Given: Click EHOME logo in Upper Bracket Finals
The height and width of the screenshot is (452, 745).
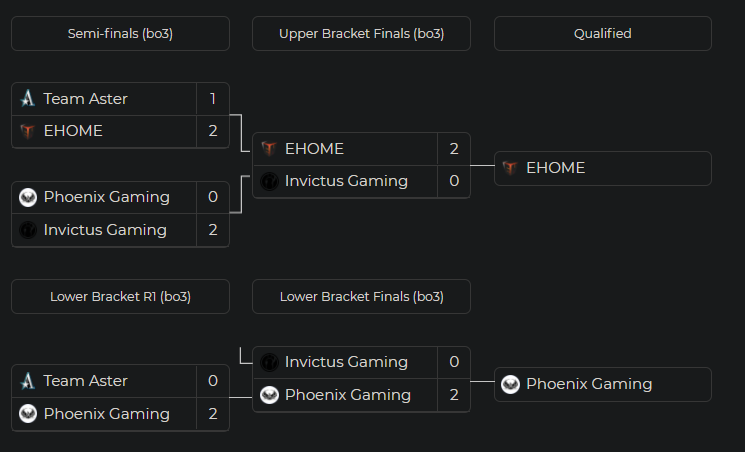Looking at the screenshot, I should 269,149.
